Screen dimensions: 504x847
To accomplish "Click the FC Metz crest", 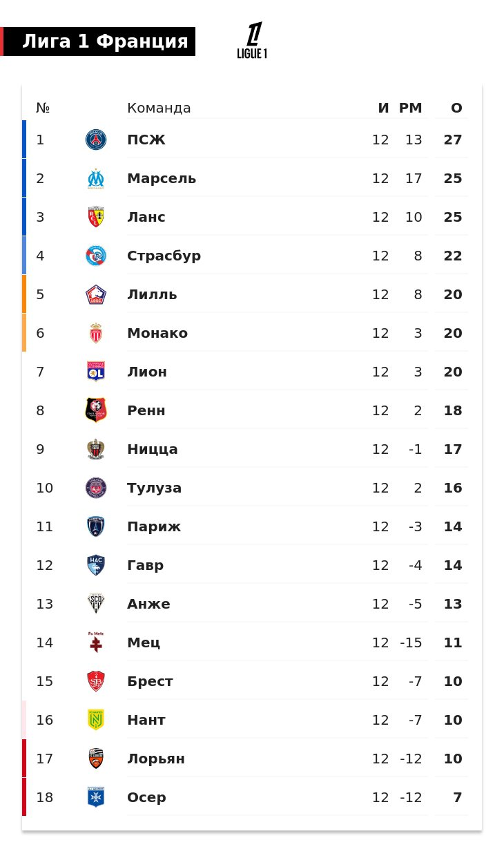I will point(96,643).
